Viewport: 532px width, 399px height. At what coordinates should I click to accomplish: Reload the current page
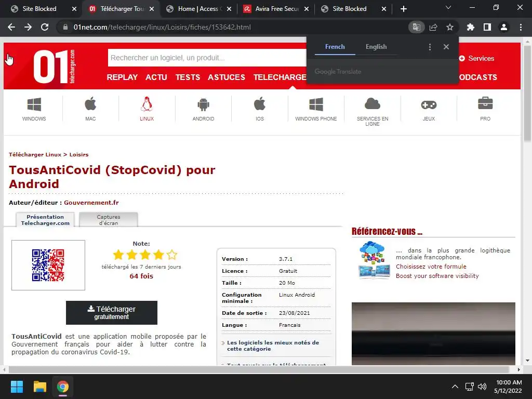pyautogui.click(x=45, y=27)
